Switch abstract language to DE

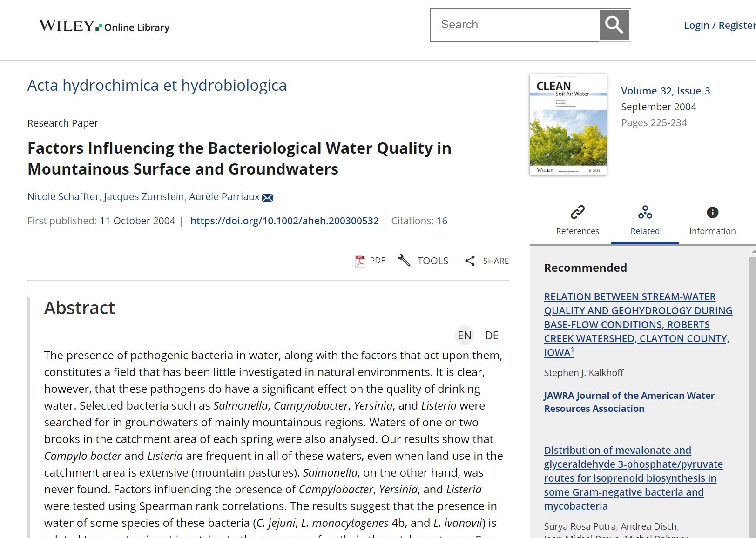coord(491,335)
